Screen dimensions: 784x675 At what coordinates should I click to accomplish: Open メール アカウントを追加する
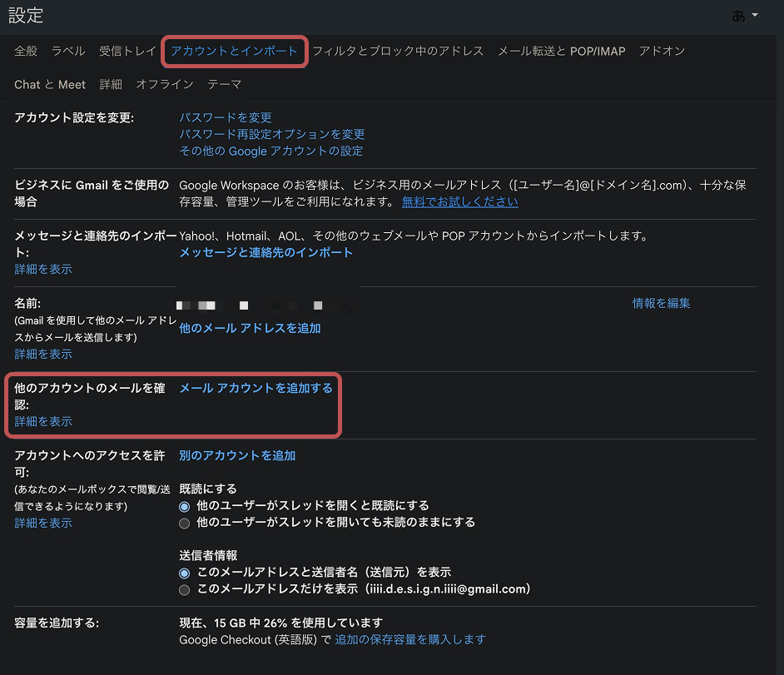point(256,387)
